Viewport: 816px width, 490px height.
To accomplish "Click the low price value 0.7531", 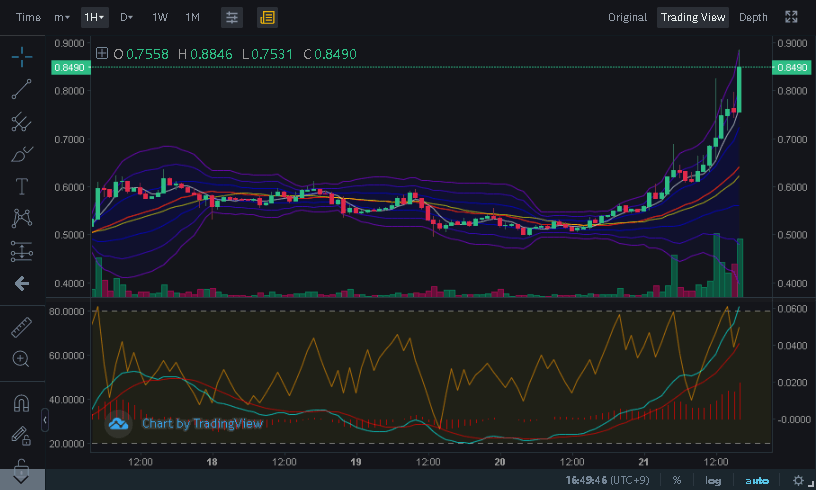I will pyautogui.click(x=272, y=54).
